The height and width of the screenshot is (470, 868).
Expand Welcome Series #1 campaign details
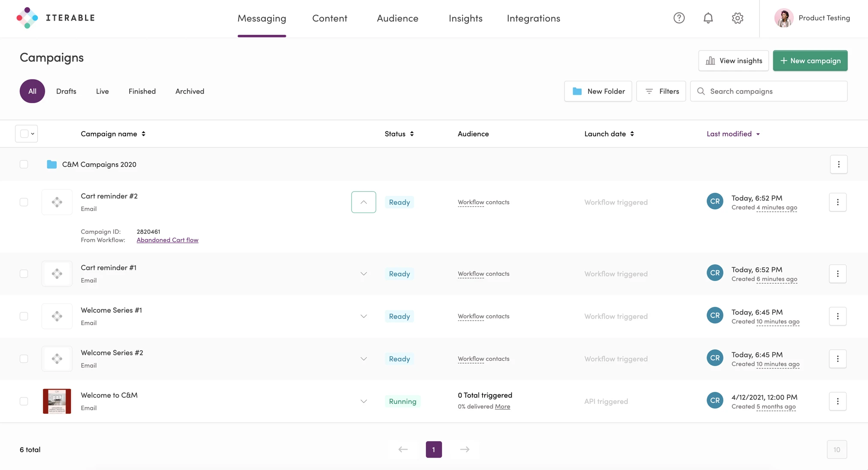tap(363, 316)
